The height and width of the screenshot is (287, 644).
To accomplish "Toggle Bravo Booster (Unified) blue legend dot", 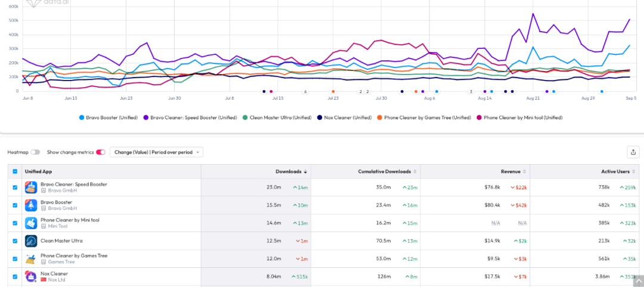I will [x=82, y=118].
